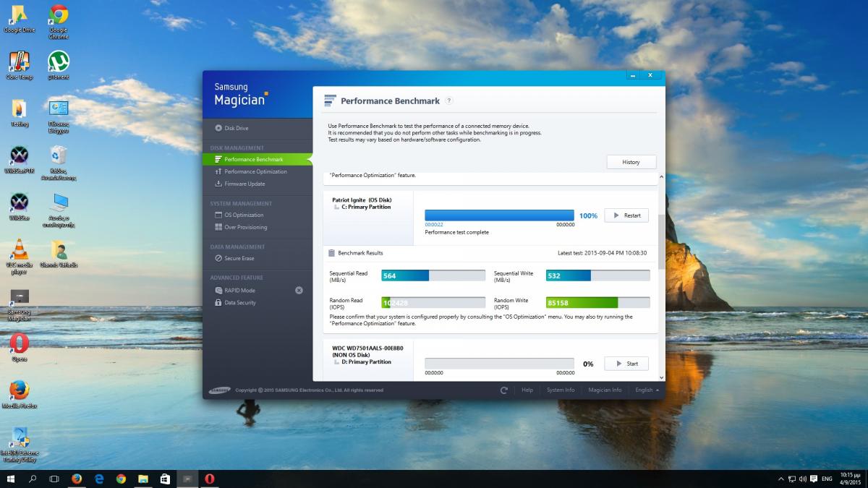Select the Control Panel desktop icon
This screenshot has height=488, width=868.
(59, 116)
